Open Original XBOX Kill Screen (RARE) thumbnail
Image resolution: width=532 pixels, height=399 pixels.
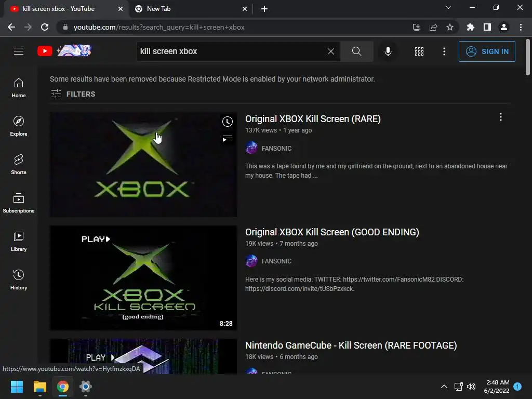pos(143,165)
